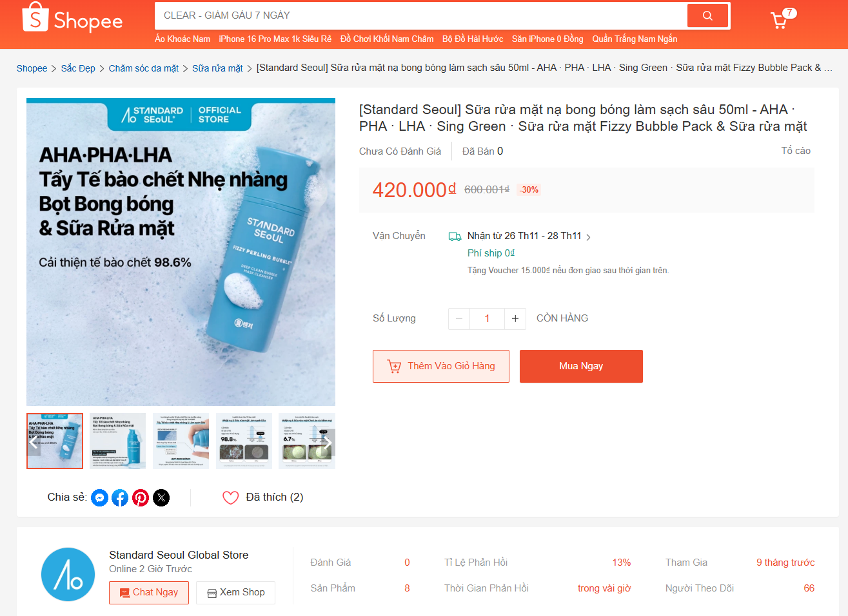Open the shopping cart icon
This screenshot has height=616, width=848.
[780, 21]
